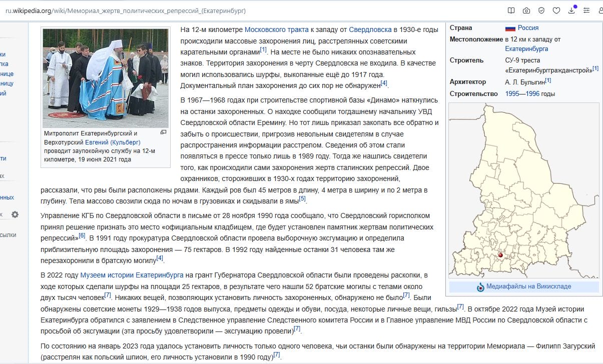The image size is (603, 364).
Task: Click the camera screenshot icon
Action: pyautogui.click(x=526, y=10)
